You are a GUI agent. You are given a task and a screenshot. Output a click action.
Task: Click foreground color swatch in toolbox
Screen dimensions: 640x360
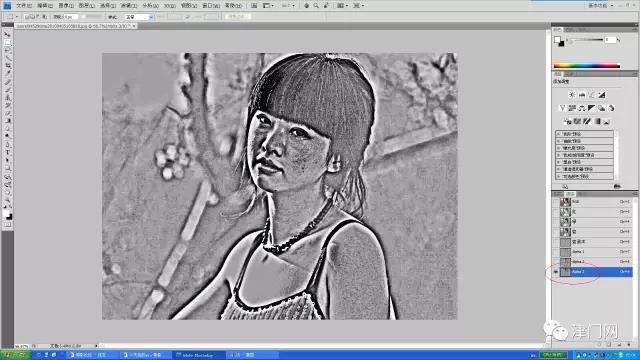(7, 213)
